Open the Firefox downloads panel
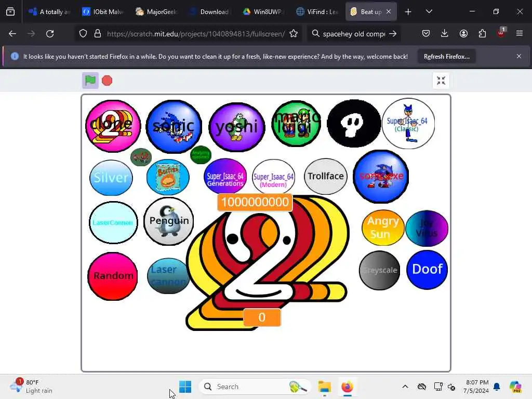This screenshot has width=532, height=399. click(x=445, y=33)
